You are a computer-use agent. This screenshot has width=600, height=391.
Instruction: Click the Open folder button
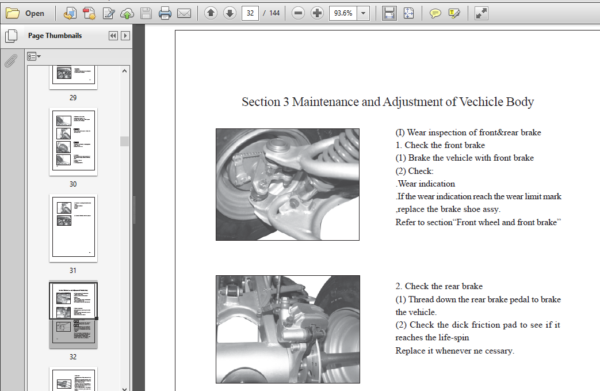[x=25, y=13]
